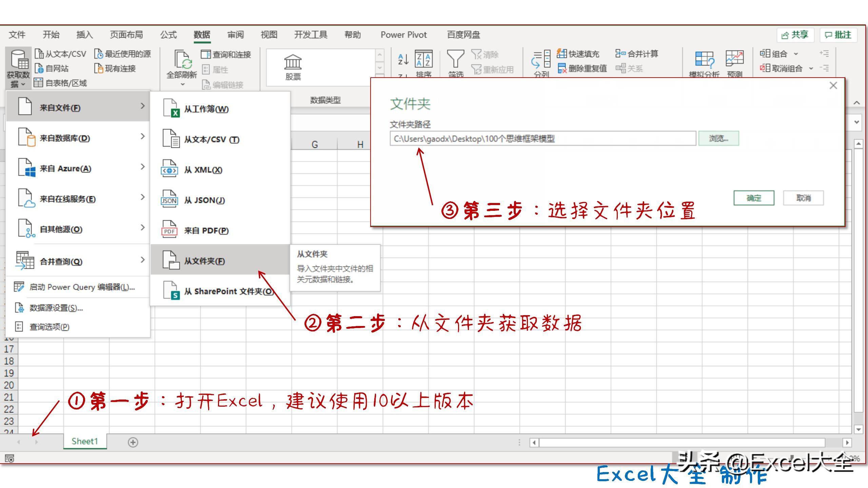The width and height of the screenshot is (868, 488).
Task: Click the Get Data (获取数据) icon
Action: [18, 68]
